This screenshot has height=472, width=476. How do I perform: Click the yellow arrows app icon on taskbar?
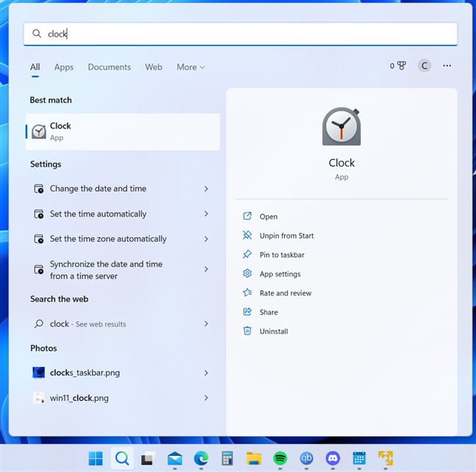[386, 458]
